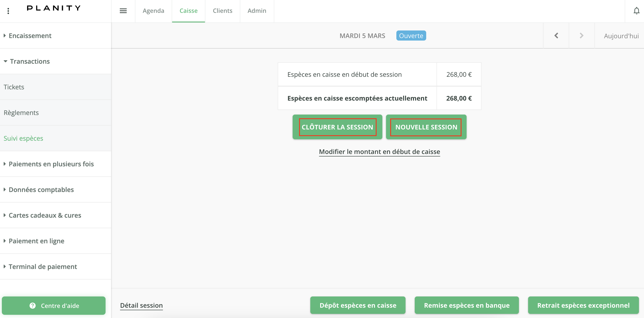
Task: Go to next day with right chevron
Action: coord(582,36)
